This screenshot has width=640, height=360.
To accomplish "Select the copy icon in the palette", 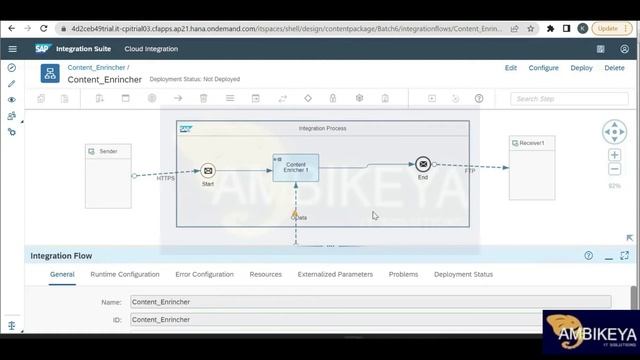I will (x=41, y=98).
